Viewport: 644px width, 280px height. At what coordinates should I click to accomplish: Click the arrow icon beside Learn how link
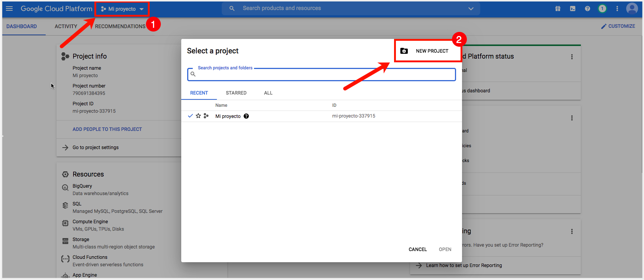pyautogui.click(x=419, y=266)
